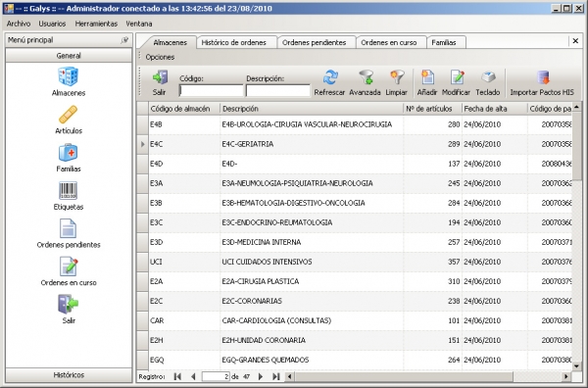Click horizontal scrollbar right arrow
The image size is (588, 388).
pos(566,376)
